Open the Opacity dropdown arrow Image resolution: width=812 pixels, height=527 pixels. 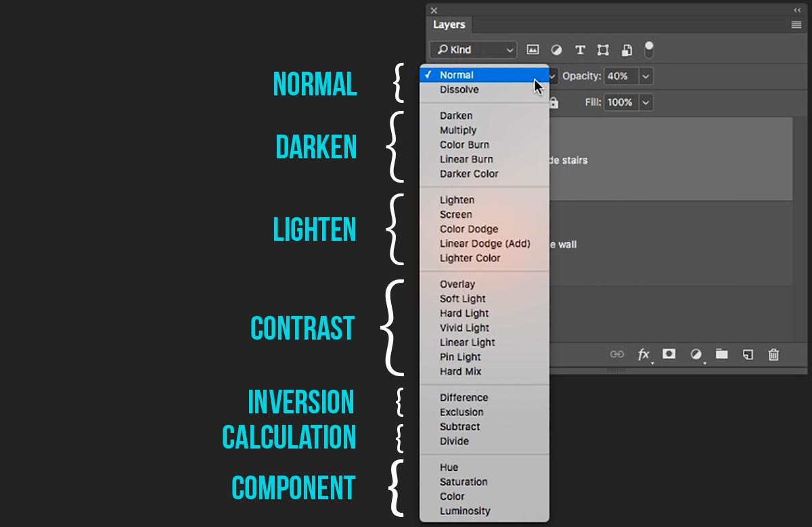pos(647,76)
